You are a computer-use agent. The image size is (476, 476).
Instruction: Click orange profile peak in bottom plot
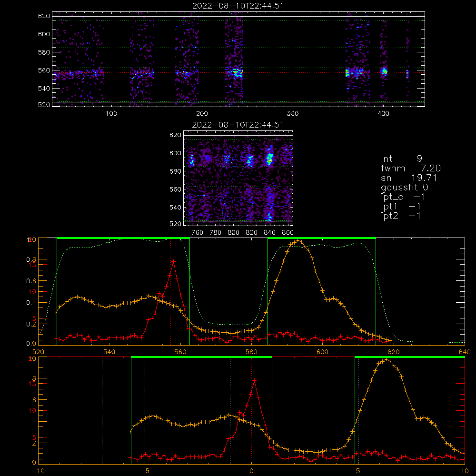pos(386,359)
